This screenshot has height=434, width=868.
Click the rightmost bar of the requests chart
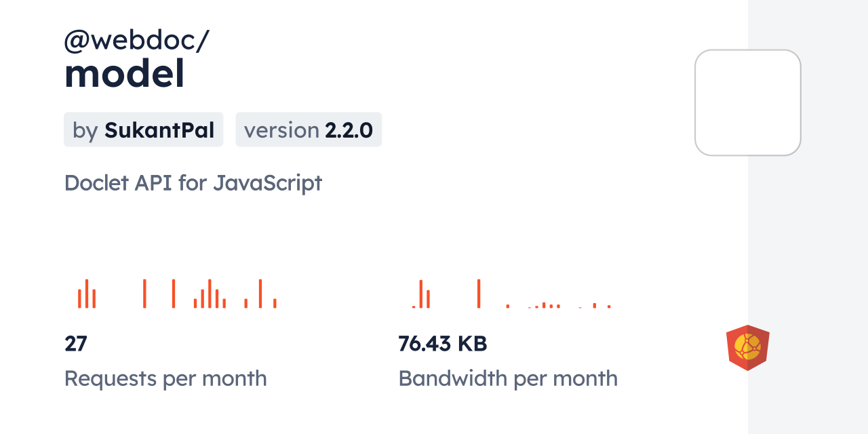[x=275, y=303]
